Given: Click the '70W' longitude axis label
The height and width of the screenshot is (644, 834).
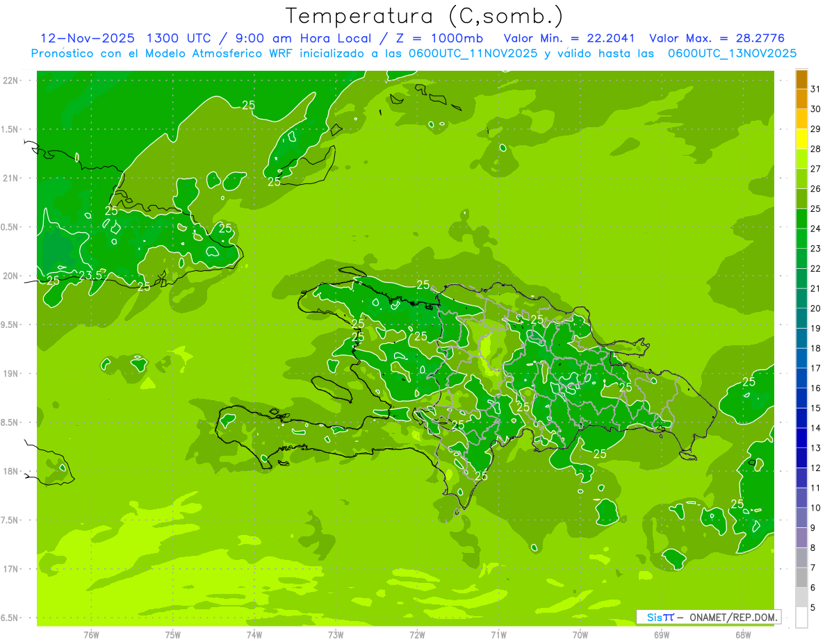Looking at the screenshot, I should point(580,634).
